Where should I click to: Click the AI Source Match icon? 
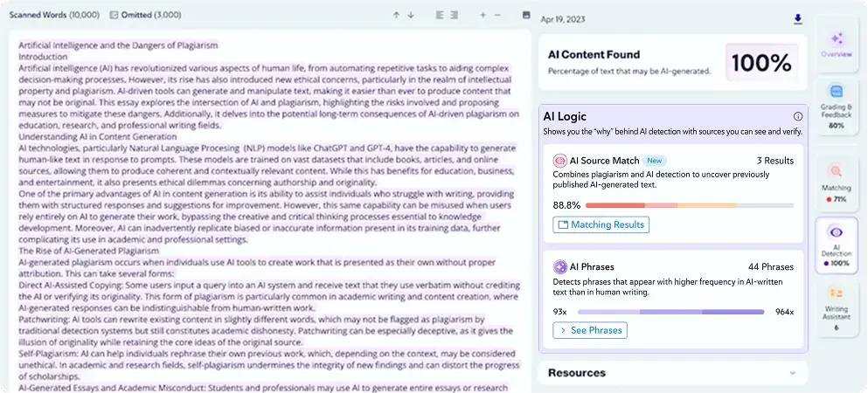point(559,161)
